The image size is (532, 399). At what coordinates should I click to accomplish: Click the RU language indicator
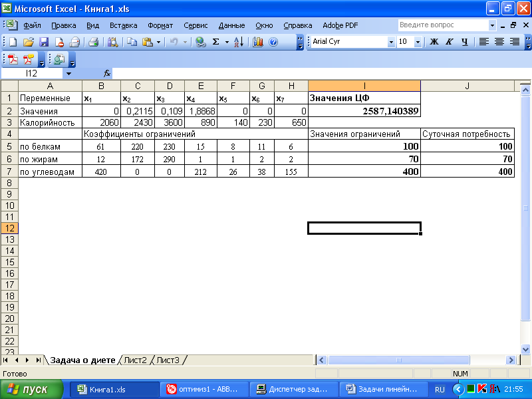[440, 390]
